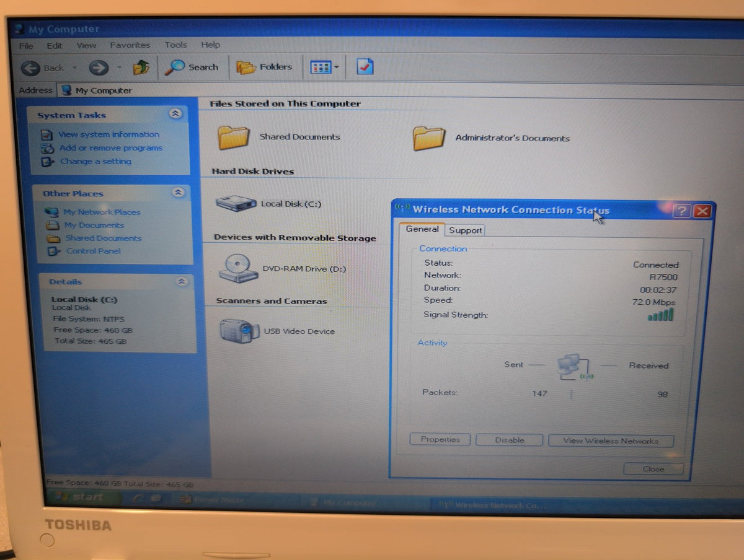Open Shared Documents link in Other Places
Screen dimensions: 744x560
[104, 238]
